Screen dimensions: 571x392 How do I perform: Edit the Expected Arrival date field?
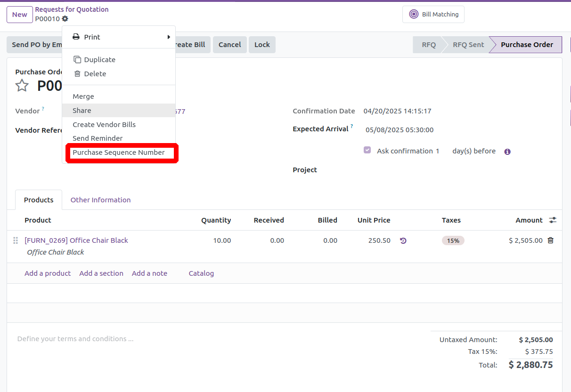400,130
